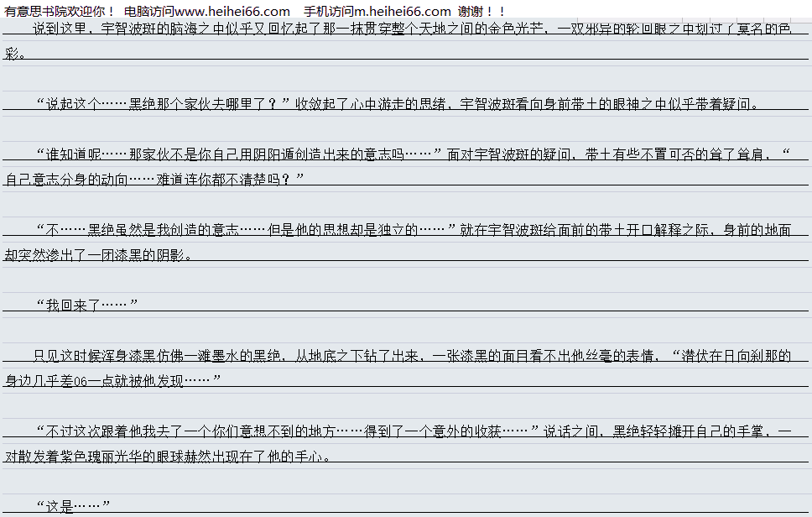Click the line 自己意志分身的动向
Image resolution: width=812 pixels, height=517 pixels.
pyautogui.click(x=154, y=180)
